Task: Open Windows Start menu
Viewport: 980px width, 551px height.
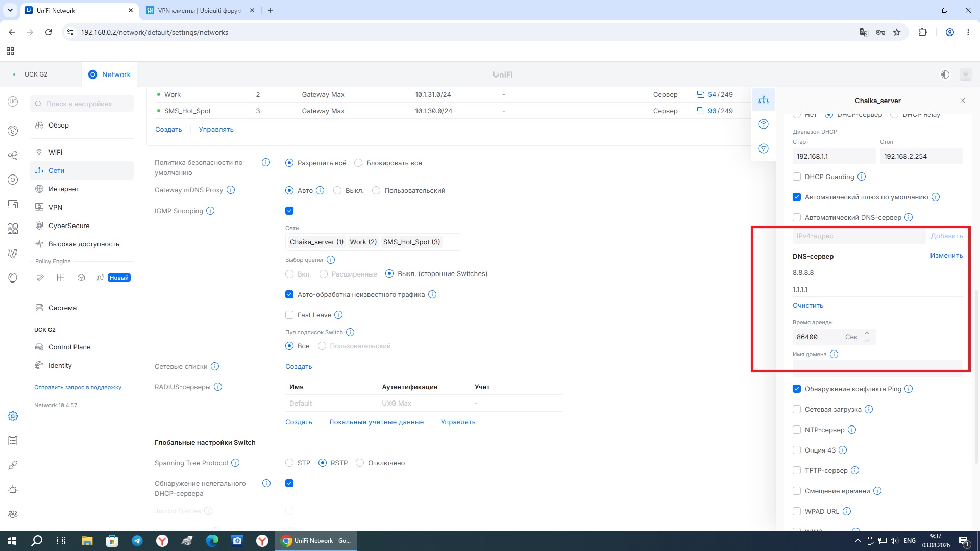Action: (12, 541)
